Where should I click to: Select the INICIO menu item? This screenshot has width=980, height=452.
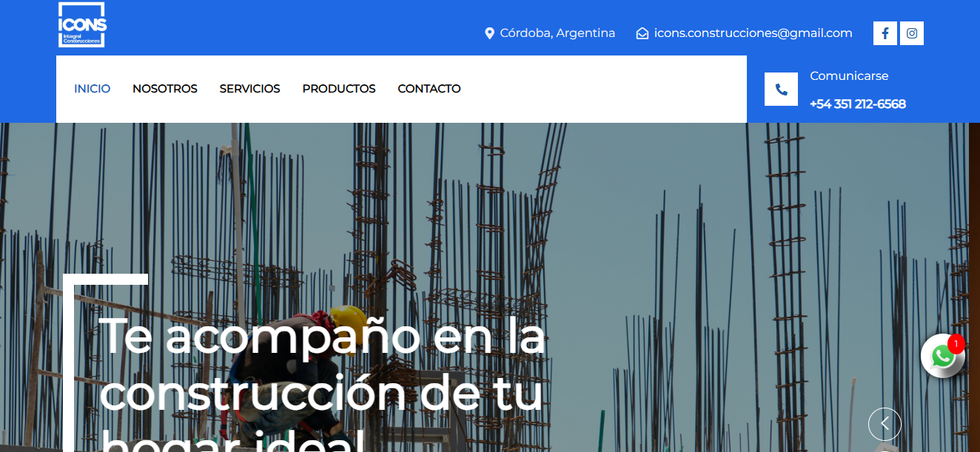coord(93,89)
